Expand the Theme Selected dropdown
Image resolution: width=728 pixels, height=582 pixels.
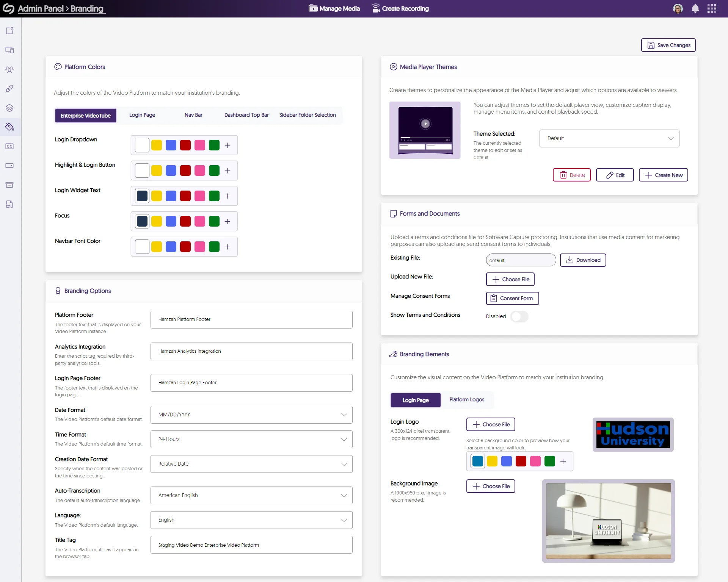tap(609, 139)
